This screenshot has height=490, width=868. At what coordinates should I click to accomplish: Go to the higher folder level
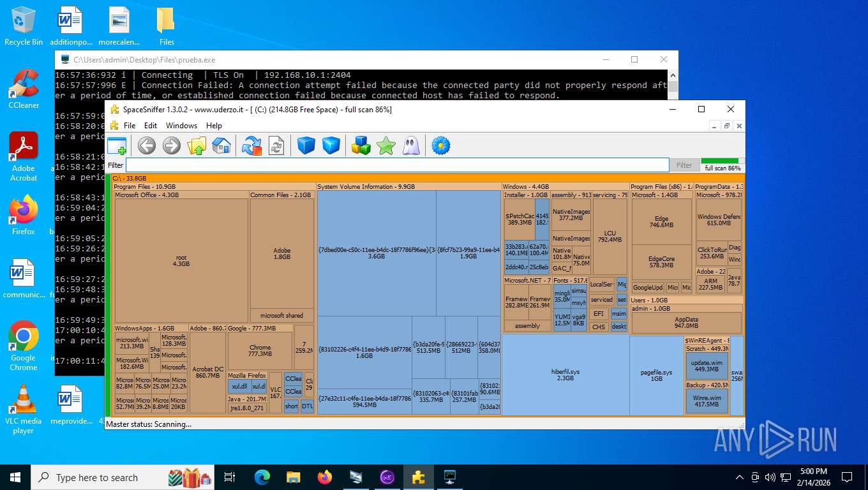(197, 145)
